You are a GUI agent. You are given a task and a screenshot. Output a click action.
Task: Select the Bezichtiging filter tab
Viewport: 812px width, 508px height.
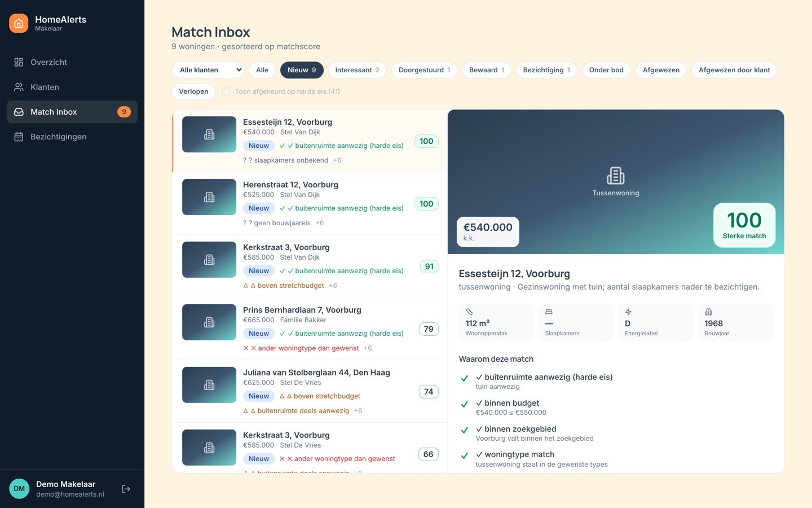(546, 70)
